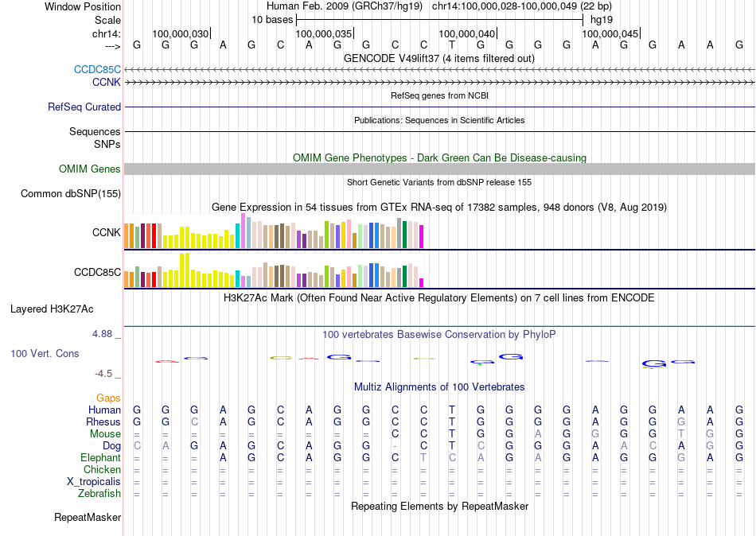Click the Mouse alignment row label

[x=106, y=434]
